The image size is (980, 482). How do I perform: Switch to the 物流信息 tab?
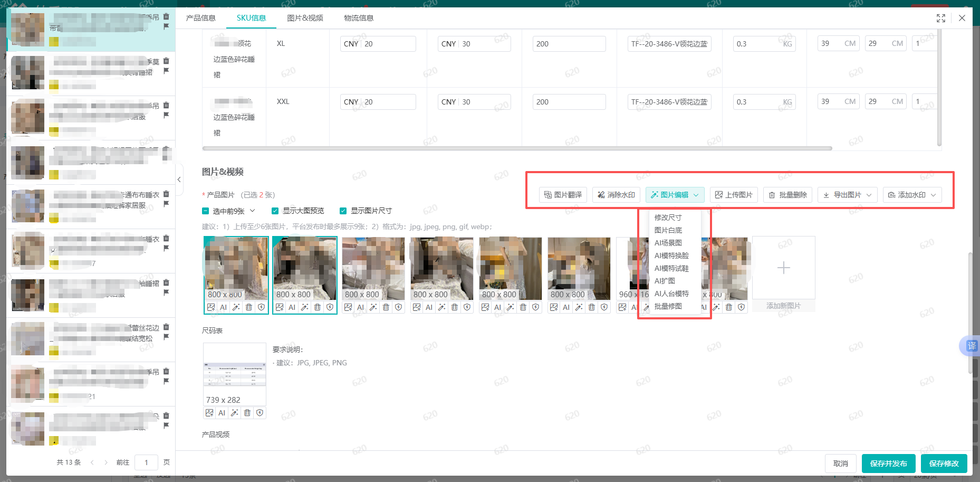coord(358,17)
